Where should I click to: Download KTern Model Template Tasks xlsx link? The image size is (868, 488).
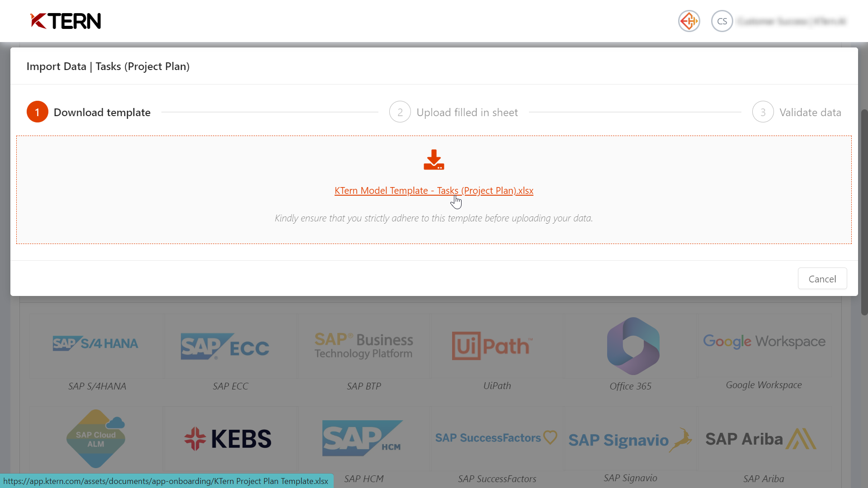pyautogui.click(x=434, y=191)
